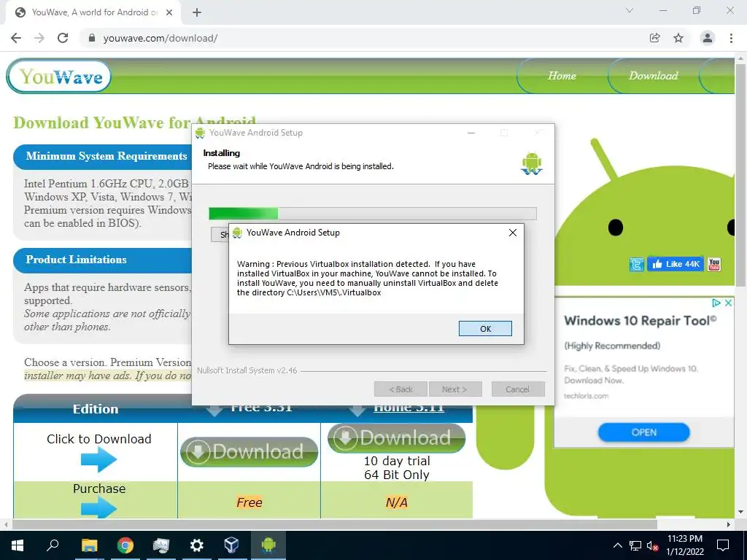
Task: Click the N/A price cell
Action: (396, 502)
